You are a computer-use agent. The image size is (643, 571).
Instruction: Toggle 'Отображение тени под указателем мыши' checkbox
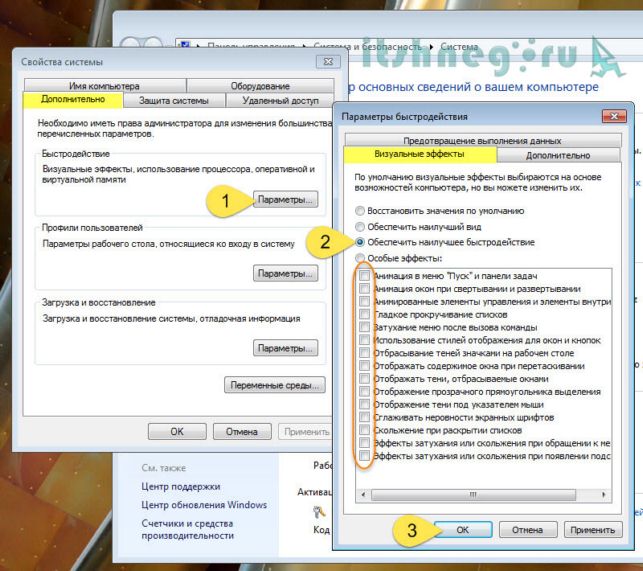tap(364, 404)
